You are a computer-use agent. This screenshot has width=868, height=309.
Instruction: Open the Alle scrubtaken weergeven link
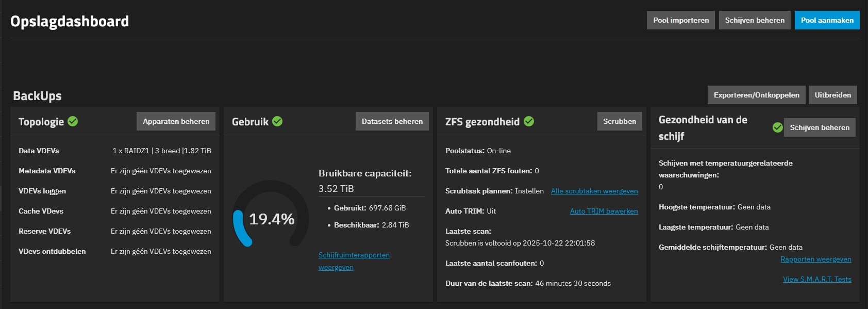pyautogui.click(x=594, y=191)
